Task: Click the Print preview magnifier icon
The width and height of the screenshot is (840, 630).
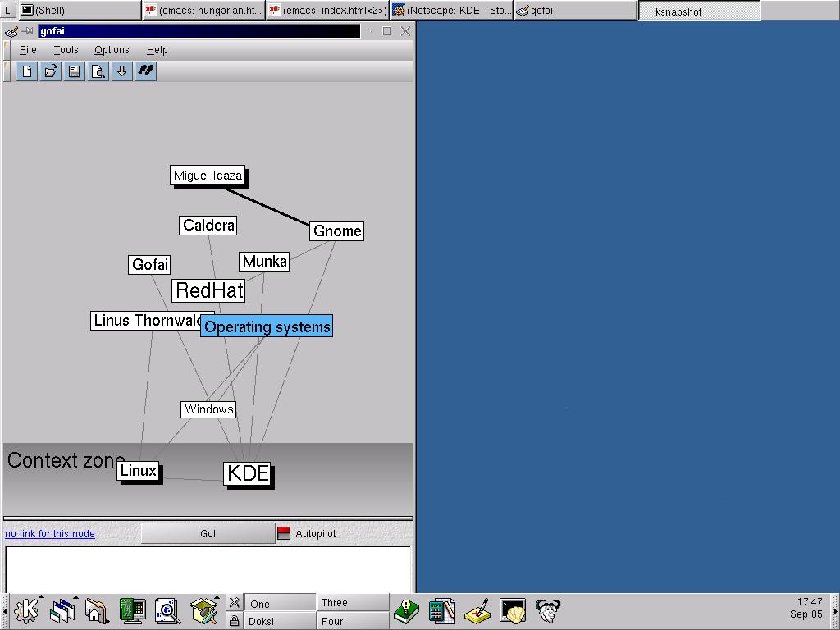Action: [98, 71]
